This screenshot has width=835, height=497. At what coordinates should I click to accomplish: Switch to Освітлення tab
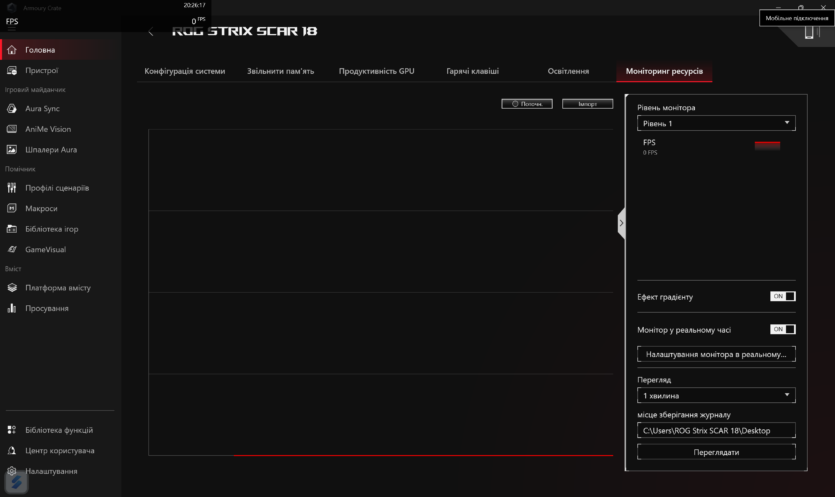coord(568,71)
